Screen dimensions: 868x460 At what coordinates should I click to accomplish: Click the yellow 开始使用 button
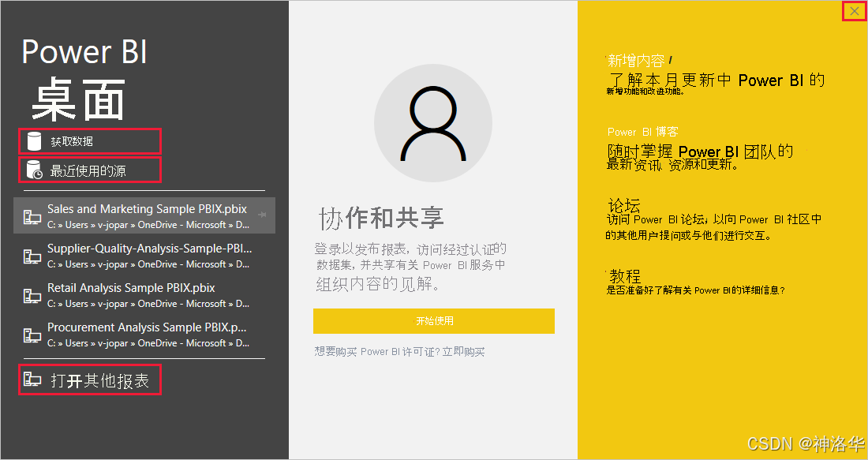pyautogui.click(x=434, y=321)
